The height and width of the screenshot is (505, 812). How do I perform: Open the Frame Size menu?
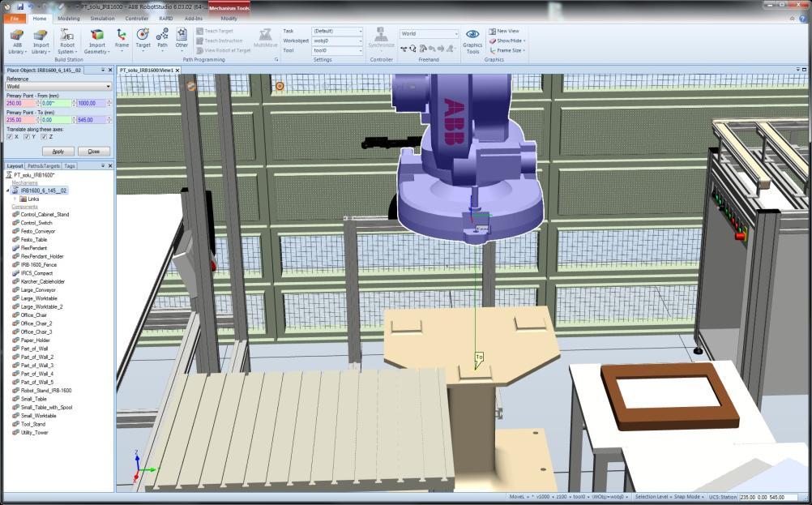coord(507,50)
